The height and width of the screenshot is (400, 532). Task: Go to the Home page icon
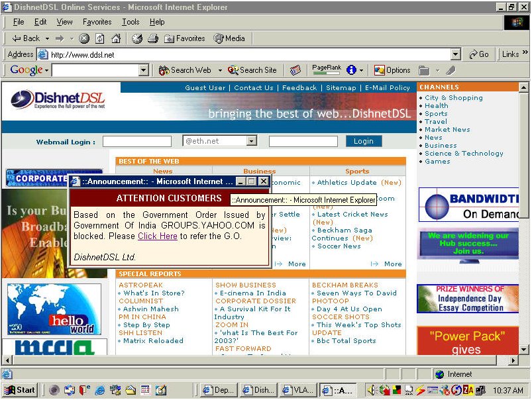[116, 38]
